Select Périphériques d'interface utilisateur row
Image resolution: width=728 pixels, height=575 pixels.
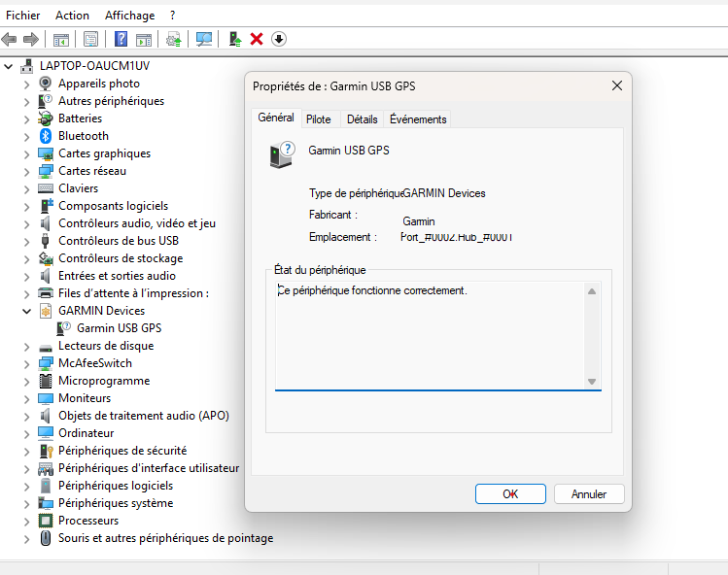[x=149, y=468]
